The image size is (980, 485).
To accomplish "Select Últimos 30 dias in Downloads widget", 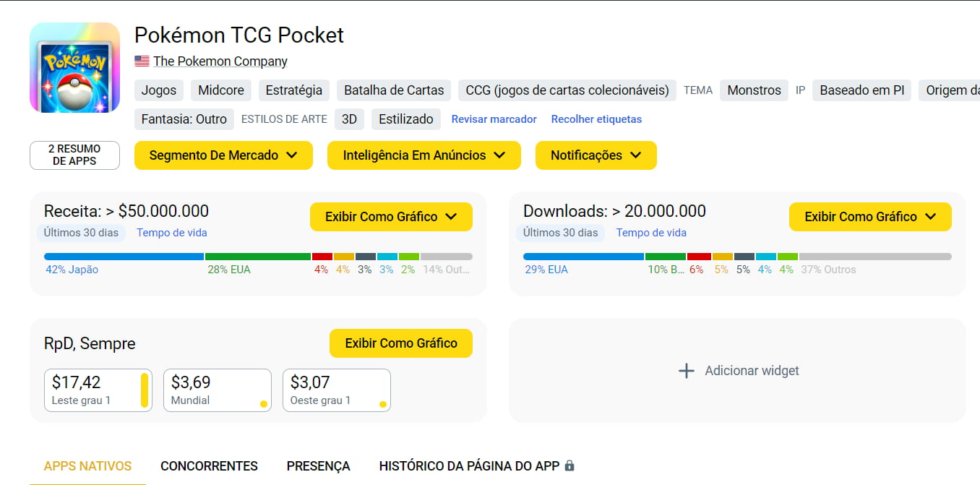I will [560, 233].
